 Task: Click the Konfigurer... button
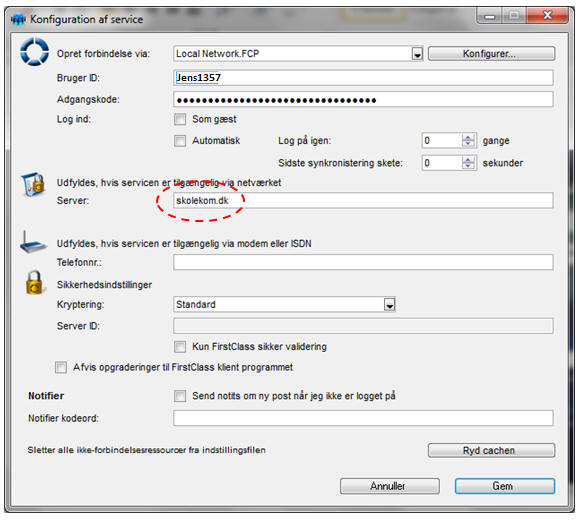(x=491, y=54)
